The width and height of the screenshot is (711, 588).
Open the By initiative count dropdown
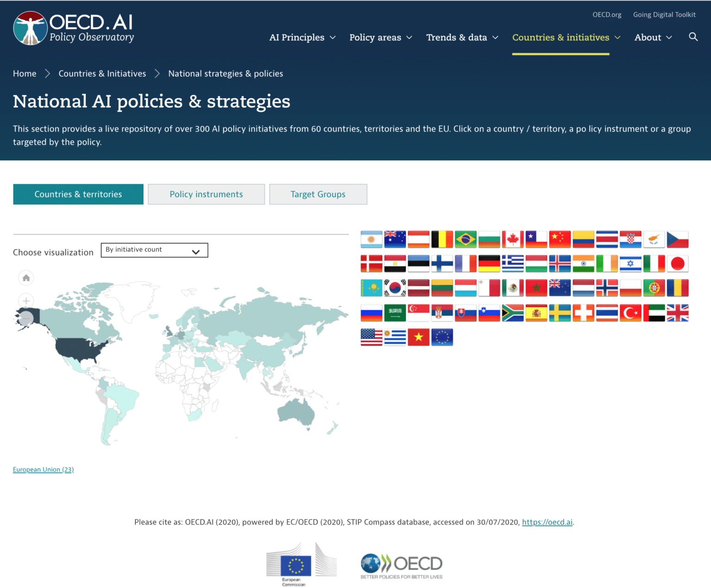click(154, 250)
